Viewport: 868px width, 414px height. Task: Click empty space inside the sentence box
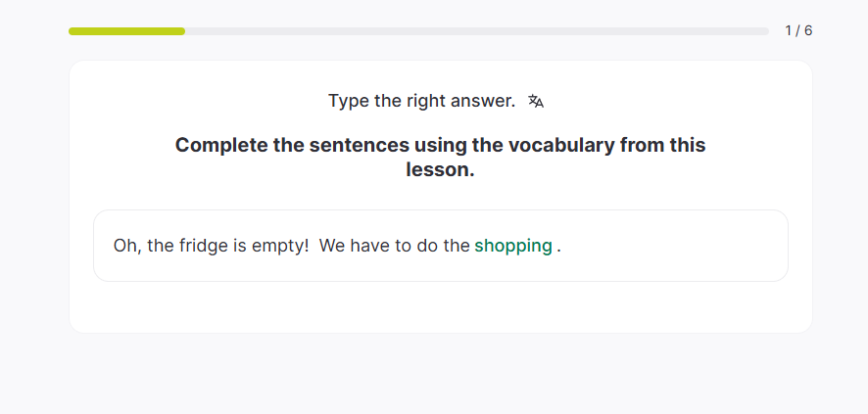(676, 246)
